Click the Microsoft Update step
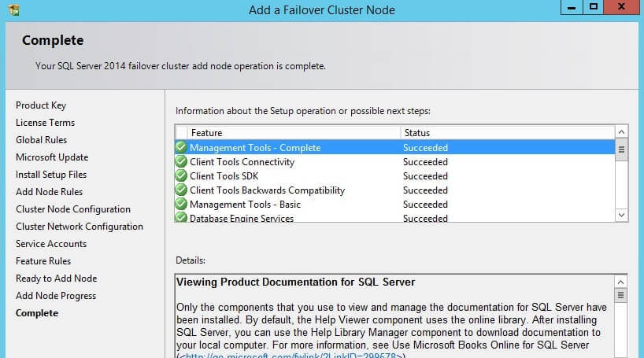This screenshot has width=644, height=358. point(52,157)
